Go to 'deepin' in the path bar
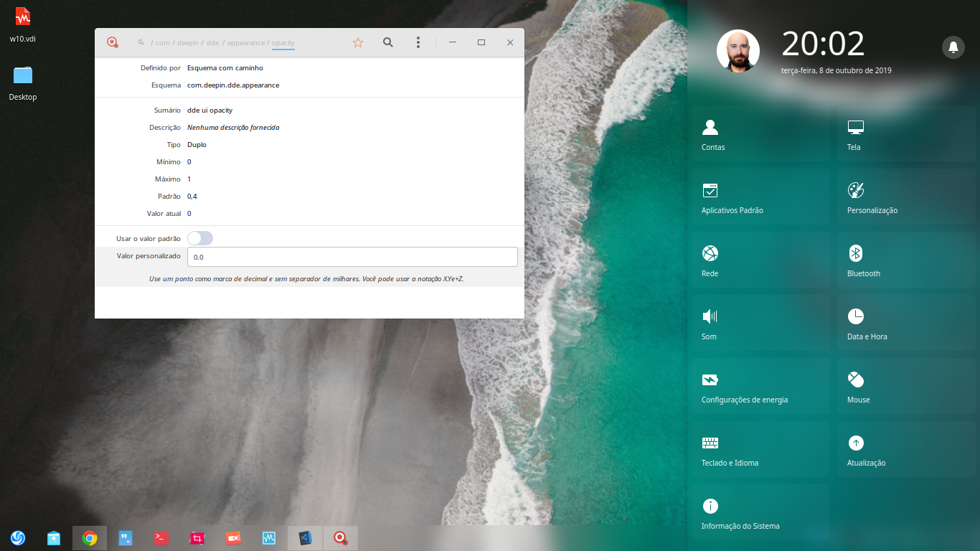Image resolution: width=980 pixels, height=551 pixels. [188, 43]
